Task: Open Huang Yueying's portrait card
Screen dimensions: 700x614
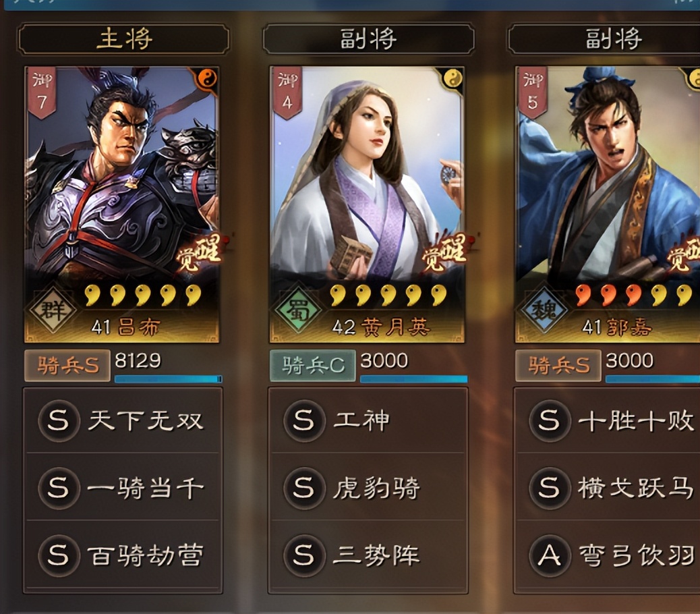Action: tap(367, 205)
